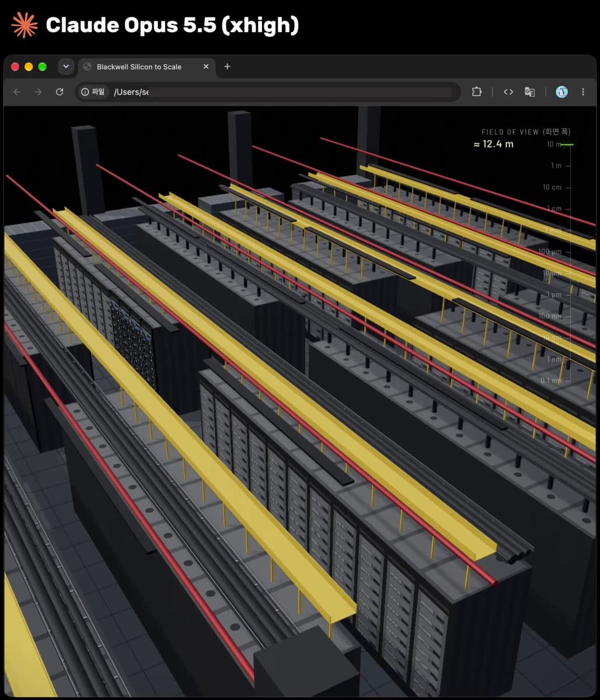600x700 pixels.
Task: Close the window with the red button
Action: click(x=15, y=66)
